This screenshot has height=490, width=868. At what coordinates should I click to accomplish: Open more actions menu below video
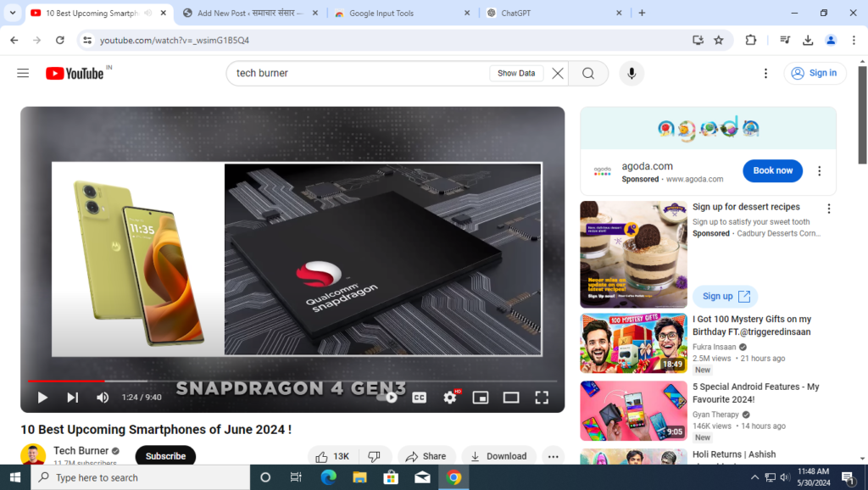tap(553, 456)
